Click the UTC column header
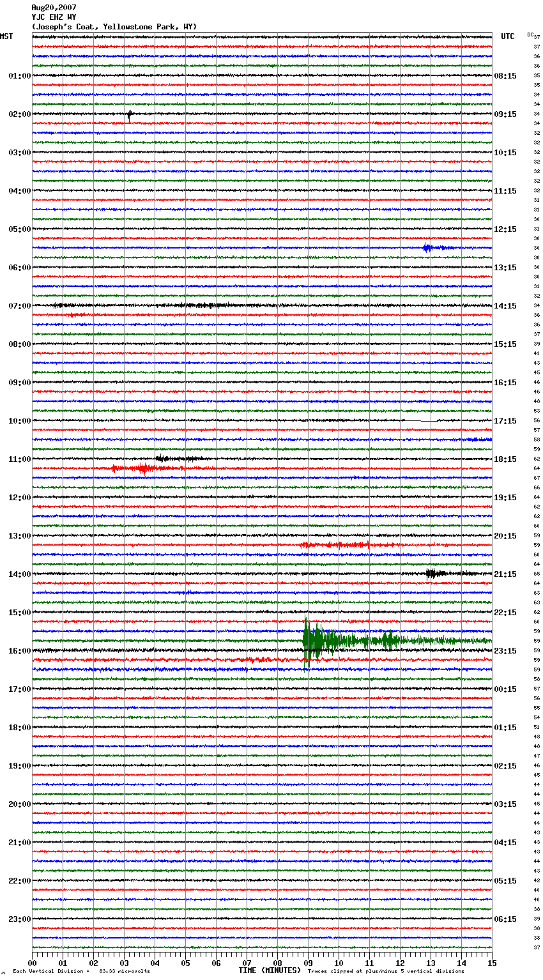This screenshot has height=980, width=543. coord(507,36)
